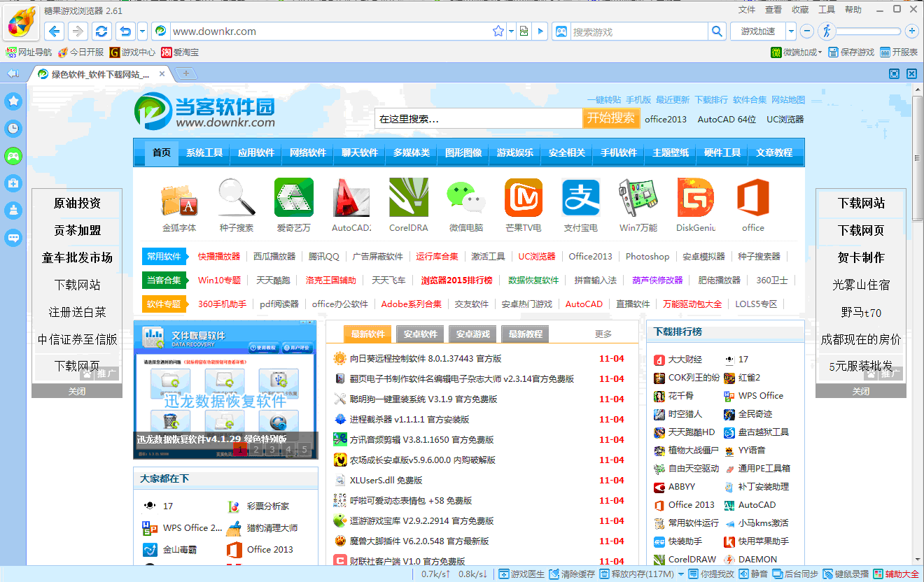
Task: Click the 游戏加速 button
Action: point(758,31)
